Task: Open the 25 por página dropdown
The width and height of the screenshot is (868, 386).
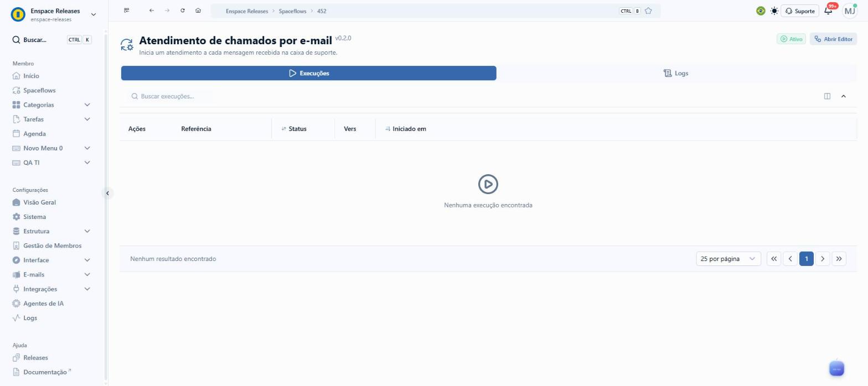Action: click(x=728, y=259)
